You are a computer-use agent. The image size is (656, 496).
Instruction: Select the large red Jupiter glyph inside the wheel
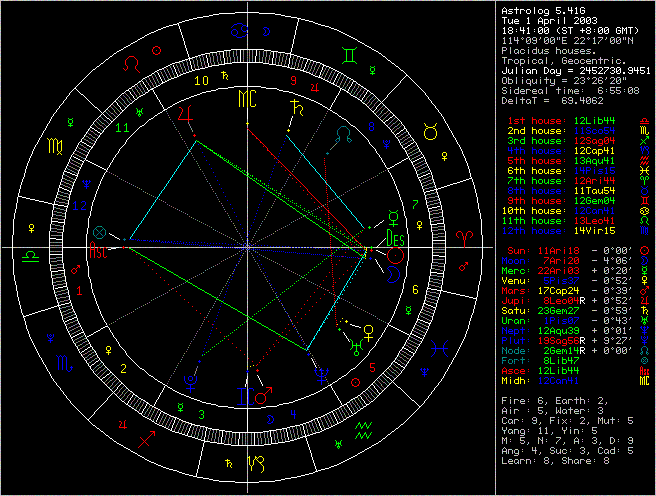click(185, 118)
